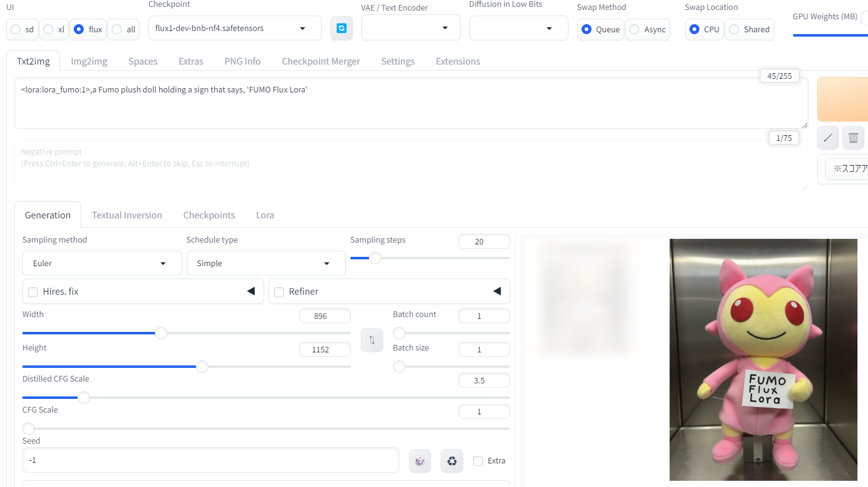The image size is (868, 487).
Task: Click the Sampling steps number field
Action: pyautogui.click(x=484, y=242)
